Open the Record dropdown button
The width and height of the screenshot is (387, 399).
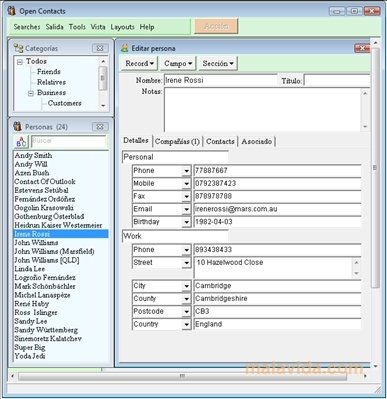pos(139,63)
